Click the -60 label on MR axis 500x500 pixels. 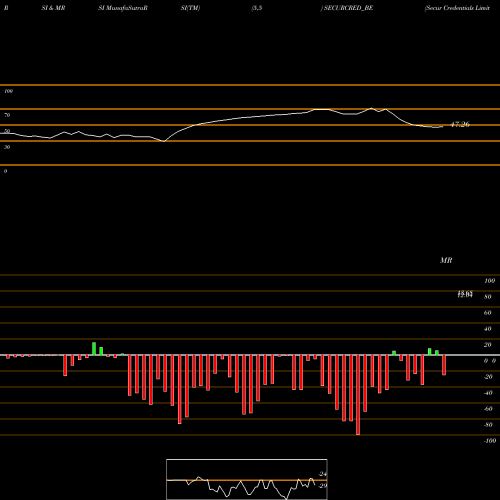pyautogui.click(x=488, y=409)
